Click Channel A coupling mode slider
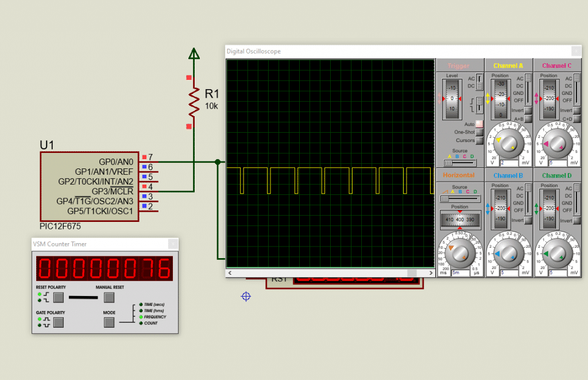 coord(528,89)
